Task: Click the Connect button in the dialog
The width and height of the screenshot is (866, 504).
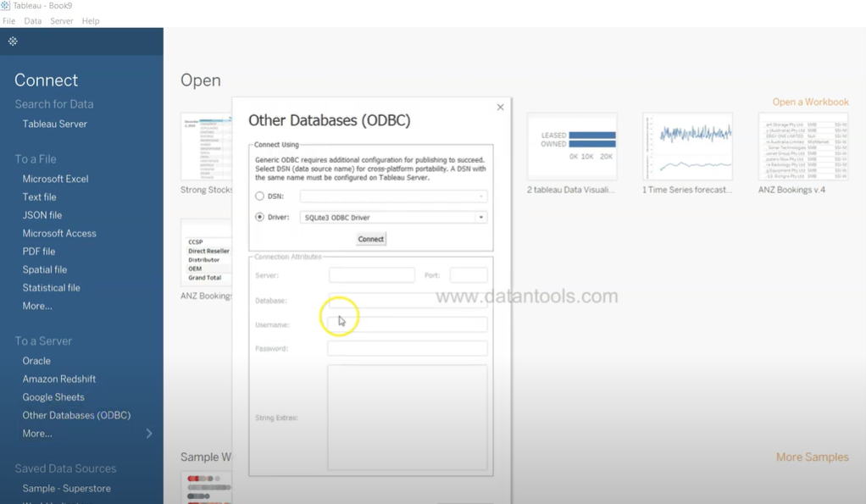Action: click(x=370, y=239)
